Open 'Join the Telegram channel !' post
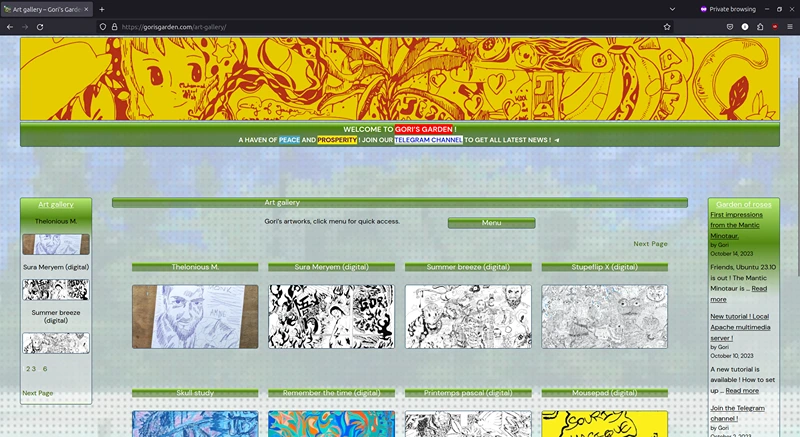 (x=737, y=413)
